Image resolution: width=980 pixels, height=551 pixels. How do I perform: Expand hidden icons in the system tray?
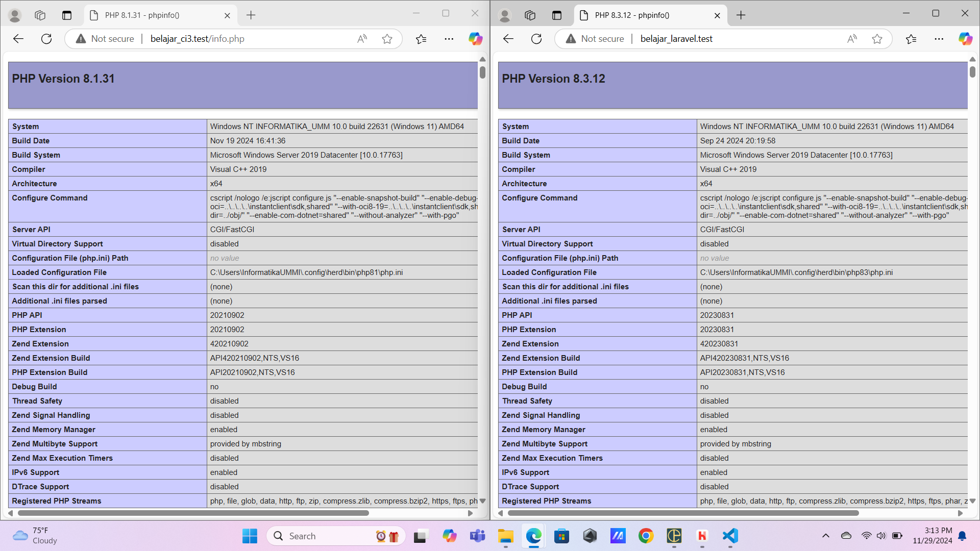point(825,536)
